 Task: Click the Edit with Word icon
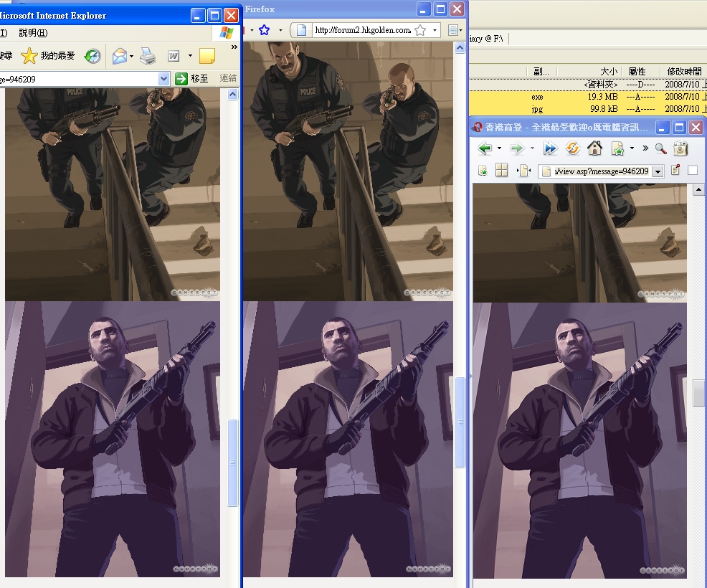174,56
